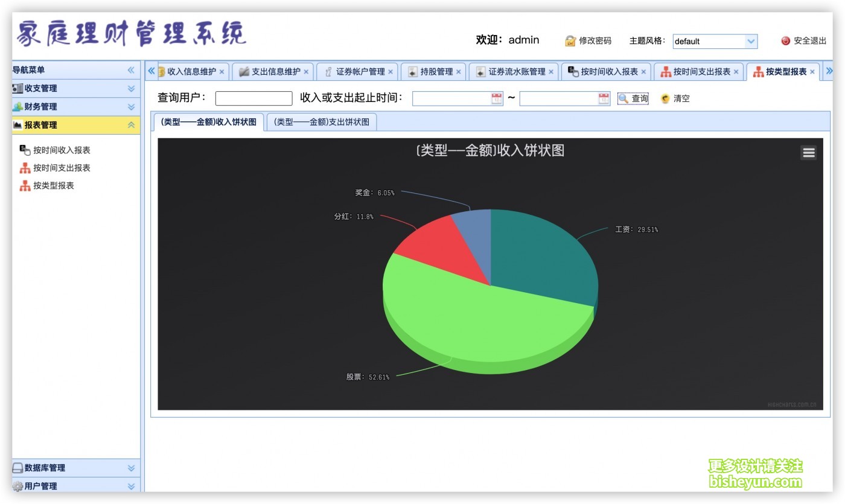The height and width of the screenshot is (504, 845).
Task: Open the chart context menu hamburger icon
Action: [x=809, y=153]
